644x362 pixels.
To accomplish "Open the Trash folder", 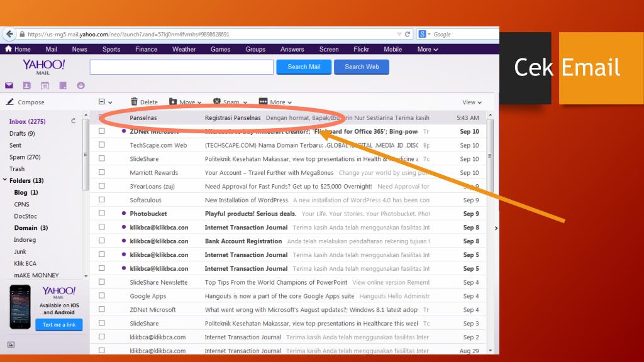I will click(17, 168).
